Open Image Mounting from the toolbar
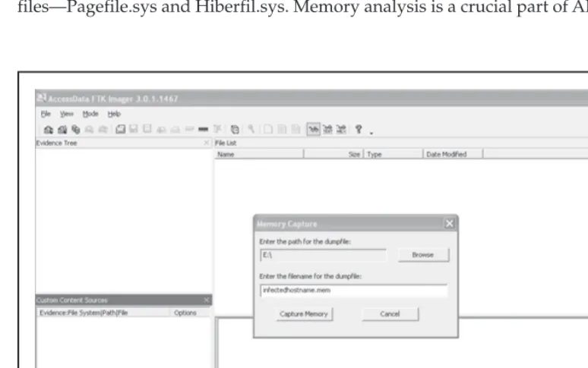This screenshot has height=368, width=588. pyautogui.click(x=76, y=130)
